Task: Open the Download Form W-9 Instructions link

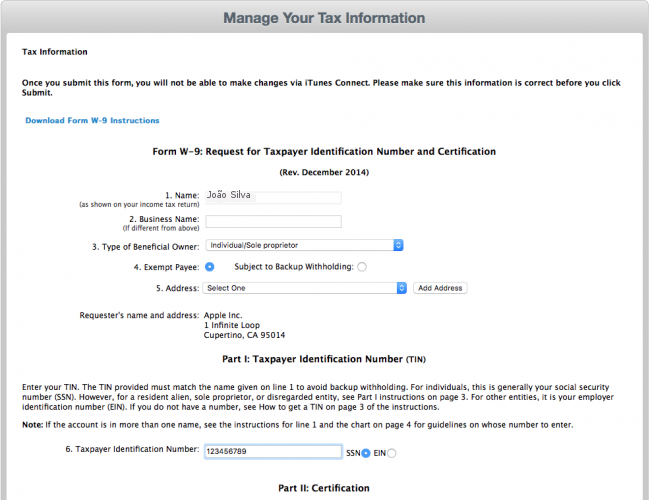Action: tap(92, 121)
